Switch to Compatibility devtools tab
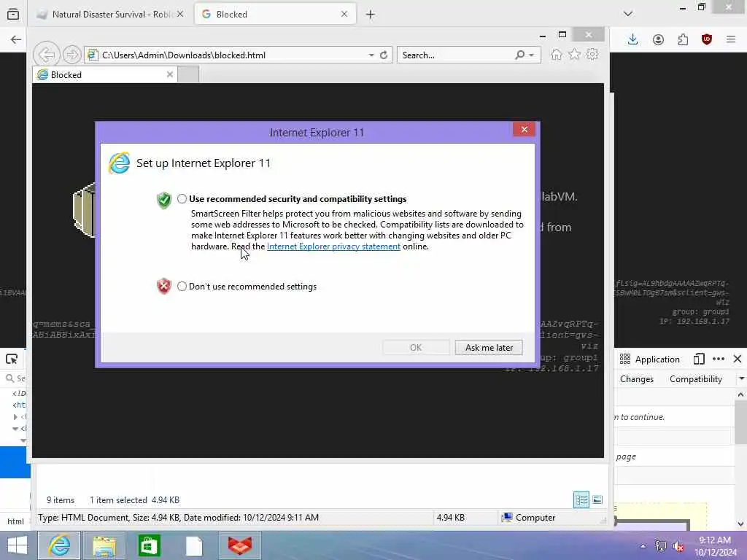The image size is (747, 560). tap(695, 379)
